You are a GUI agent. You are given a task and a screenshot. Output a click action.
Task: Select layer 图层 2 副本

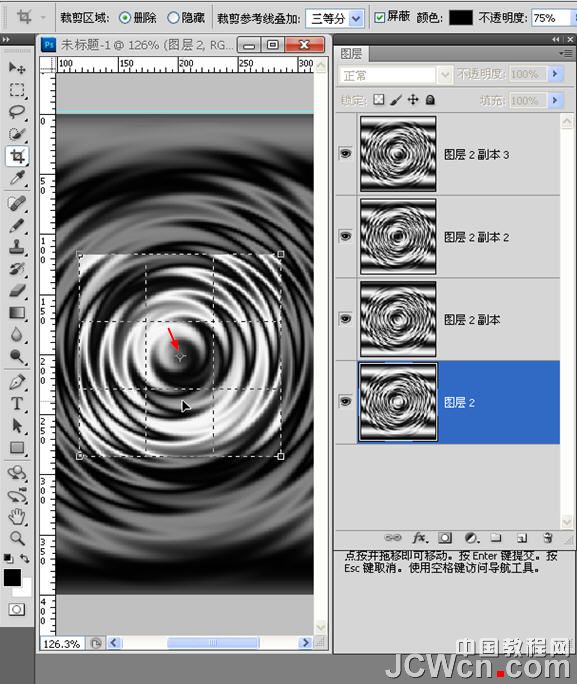pyautogui.click(x=459, y=318)
